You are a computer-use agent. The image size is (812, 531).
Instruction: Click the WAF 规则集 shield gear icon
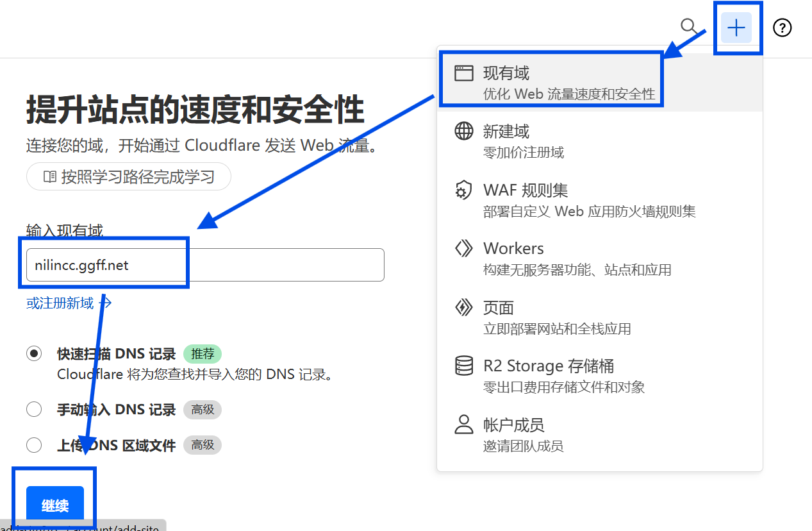(463, 190)
